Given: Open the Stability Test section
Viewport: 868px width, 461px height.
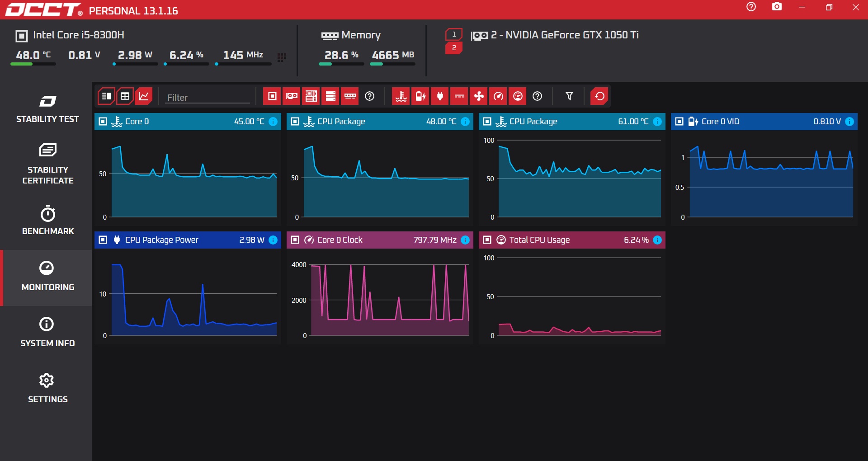Looking at the screenshot, I should pyautogui.click(x=47, y=109).
